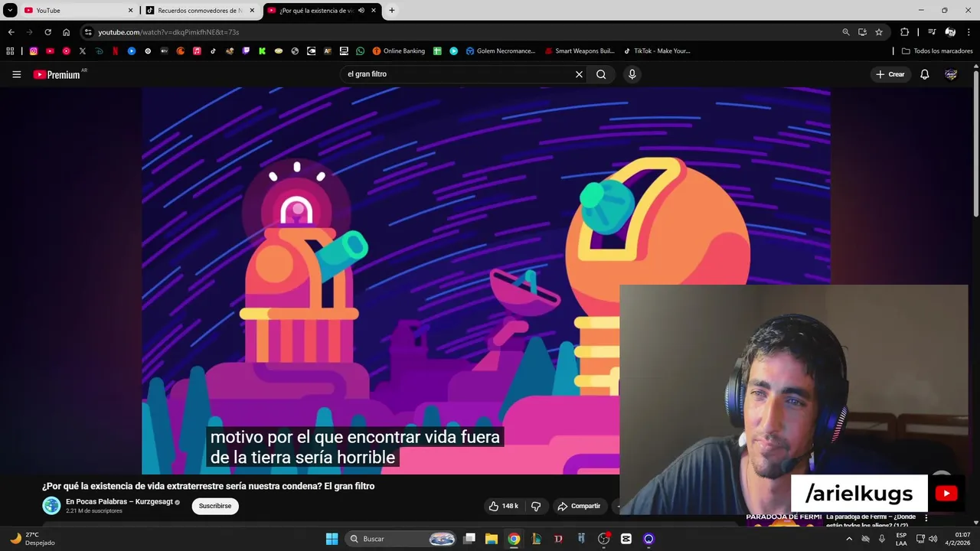Bookmark this page with the star
The width and height of the screenshot is (980, 551).
[879, 32]
